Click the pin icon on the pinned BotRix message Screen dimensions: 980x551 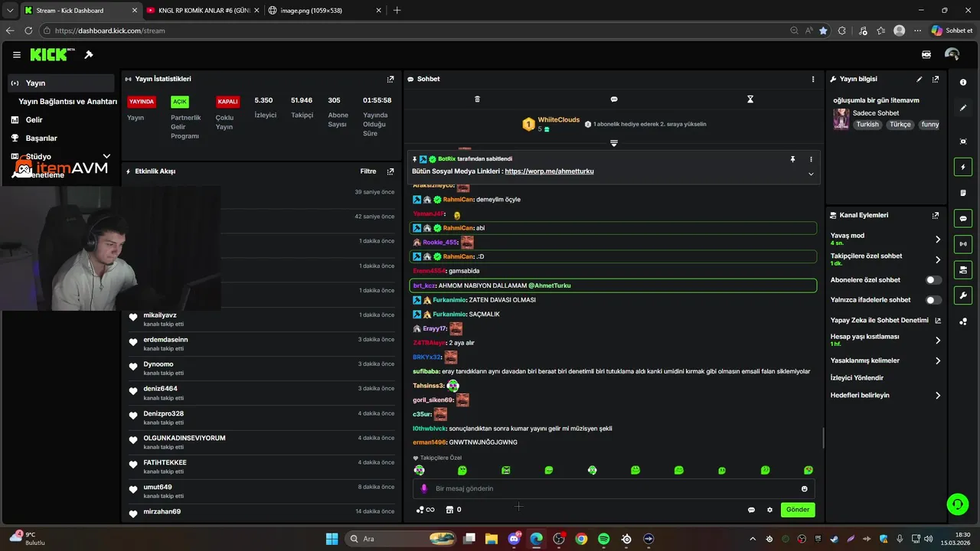point(793,159)
